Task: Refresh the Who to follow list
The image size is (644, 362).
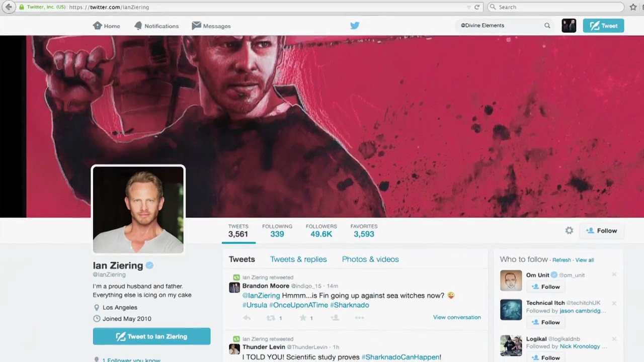Action: coord(561,260)
